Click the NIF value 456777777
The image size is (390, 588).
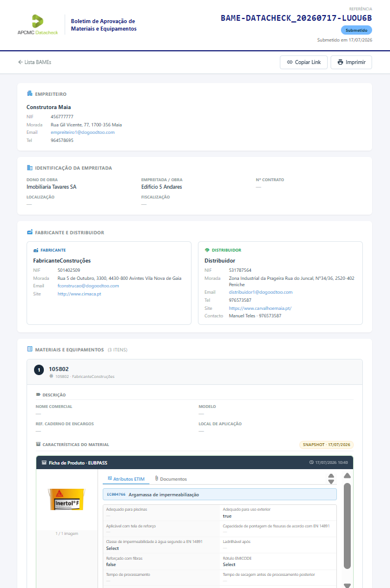[x=62, y=117]
